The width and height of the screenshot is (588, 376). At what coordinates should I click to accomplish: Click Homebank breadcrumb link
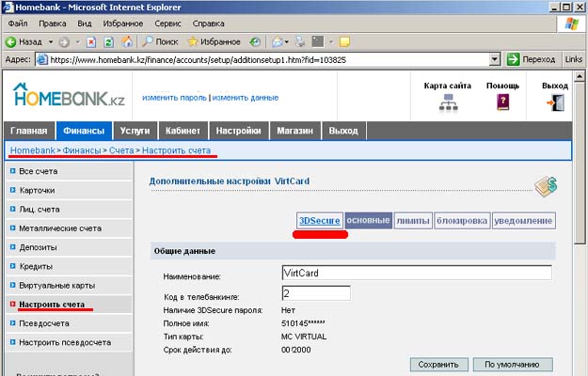click(x=33, y=150)
